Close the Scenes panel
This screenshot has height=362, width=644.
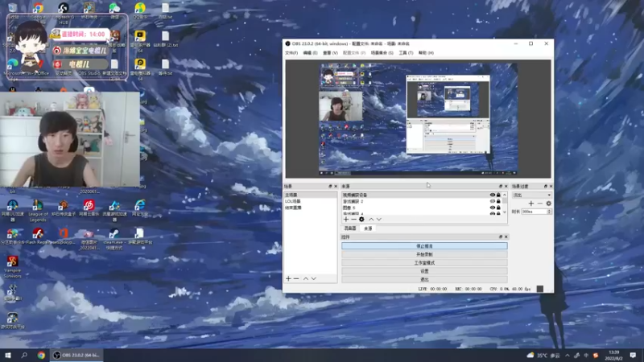tap(336, 187)
